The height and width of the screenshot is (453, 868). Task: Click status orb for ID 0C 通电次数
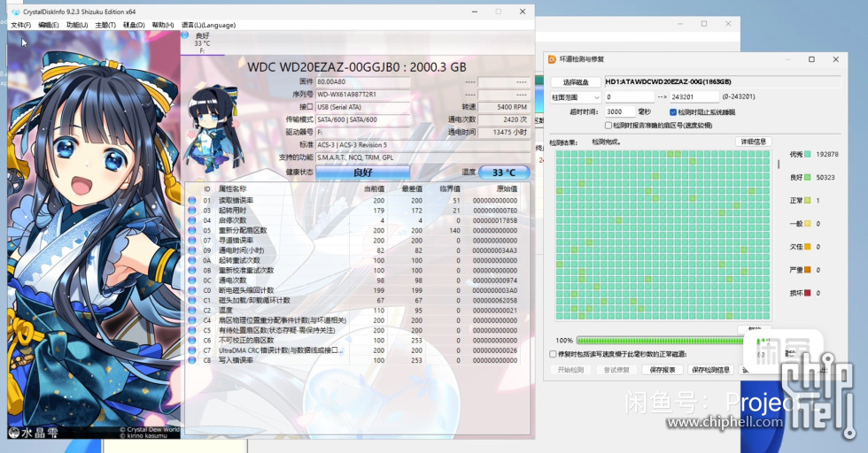(192, 280)
